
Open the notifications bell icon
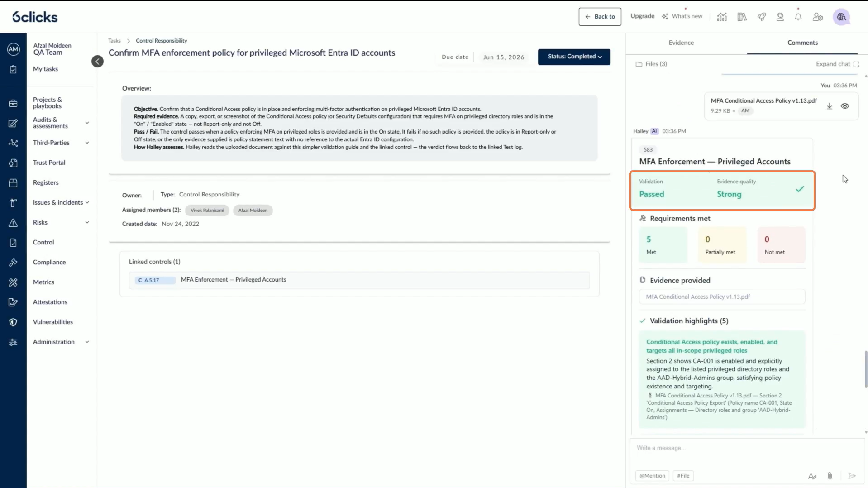coord(798,17)
